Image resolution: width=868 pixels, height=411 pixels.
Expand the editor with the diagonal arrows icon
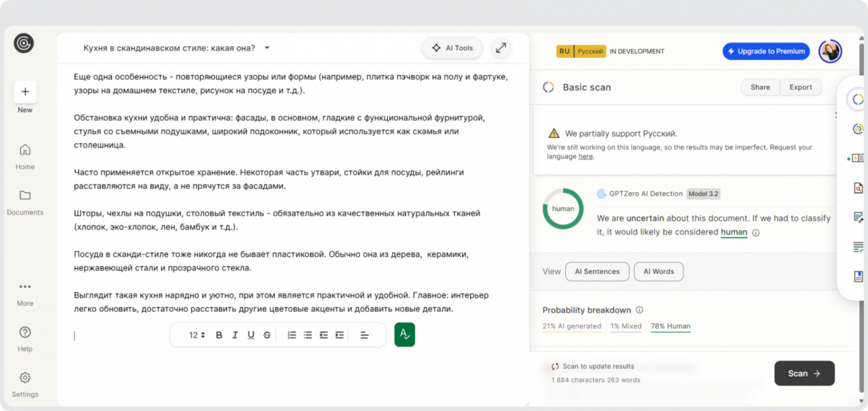[x=501, y=48]
